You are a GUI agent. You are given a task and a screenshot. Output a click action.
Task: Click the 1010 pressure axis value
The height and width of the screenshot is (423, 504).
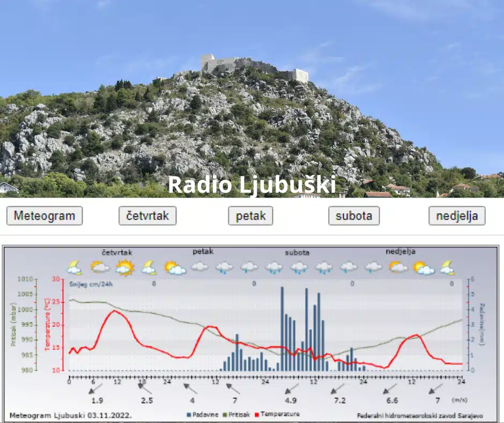(25, 279)
